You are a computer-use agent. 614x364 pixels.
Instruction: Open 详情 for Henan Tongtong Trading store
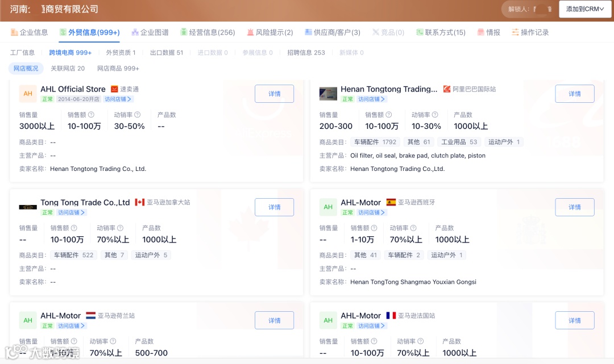[574, 94]
